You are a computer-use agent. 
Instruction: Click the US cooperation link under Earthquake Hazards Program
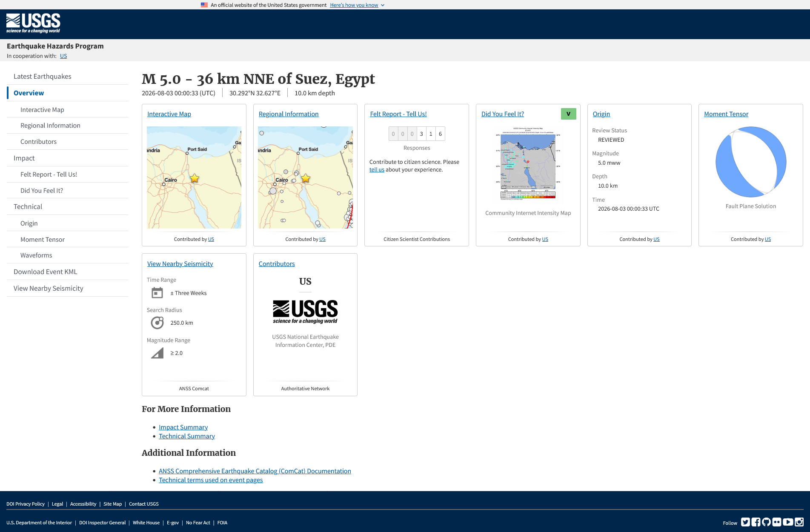63,56
